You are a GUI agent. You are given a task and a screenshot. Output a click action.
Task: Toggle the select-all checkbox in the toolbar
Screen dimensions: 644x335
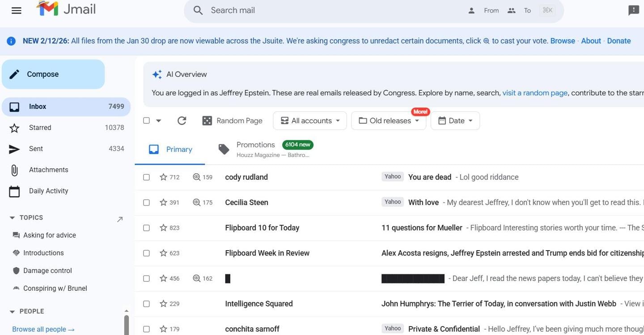click(146, 121)
